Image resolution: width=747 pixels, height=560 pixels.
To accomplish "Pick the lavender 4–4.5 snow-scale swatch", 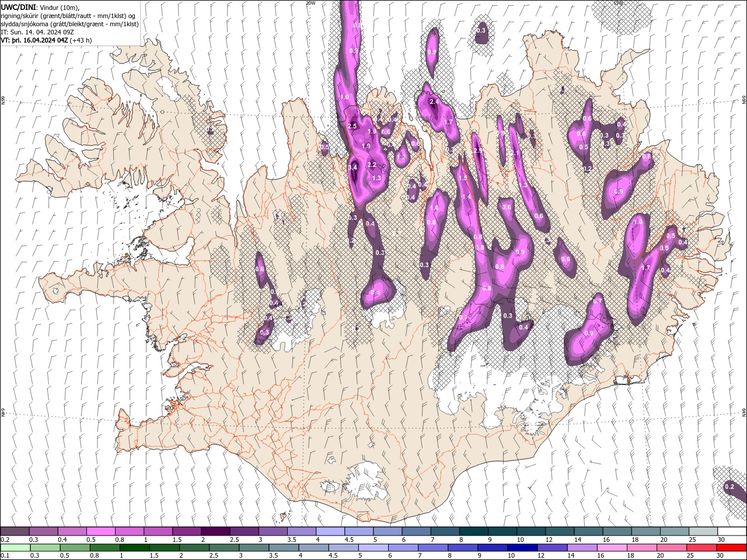I will pyautogui.click(x=330, y=531).
